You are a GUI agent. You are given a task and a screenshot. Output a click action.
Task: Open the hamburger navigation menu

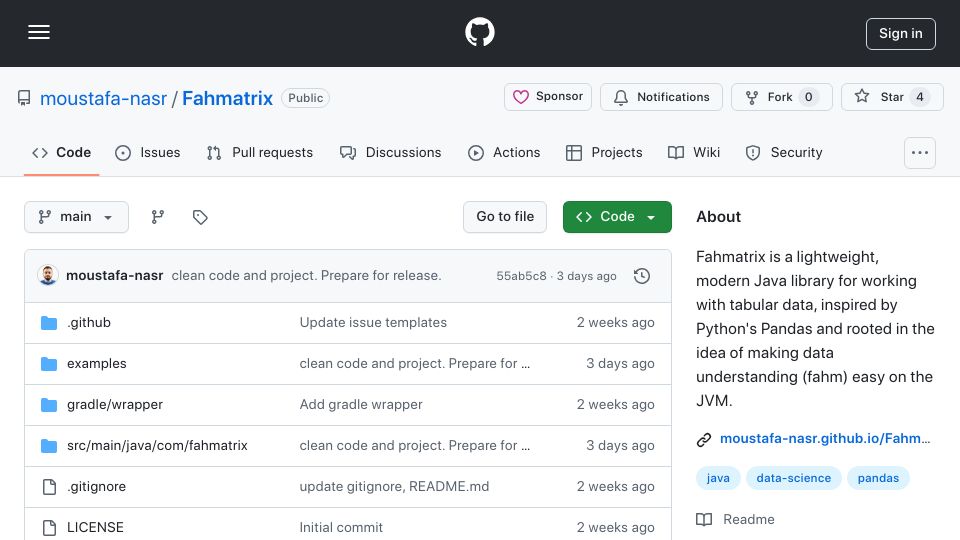click(x=39, y=32)
